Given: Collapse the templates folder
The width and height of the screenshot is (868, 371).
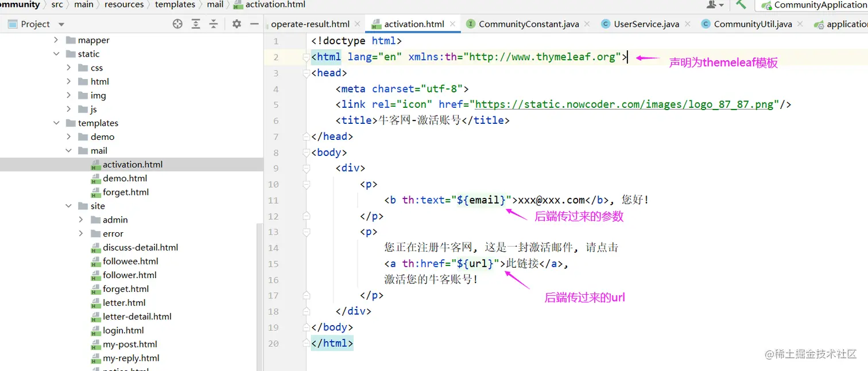Looking at the screenshot, I should [56, 123].
